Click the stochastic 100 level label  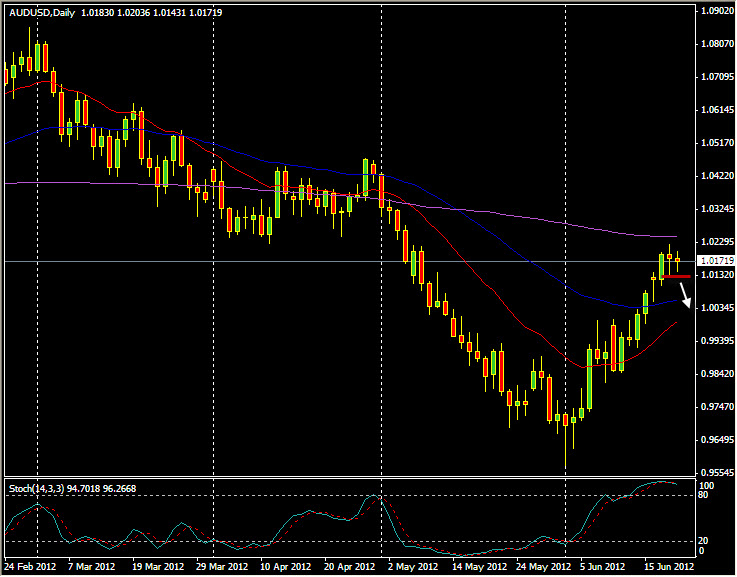pos(708,485)
